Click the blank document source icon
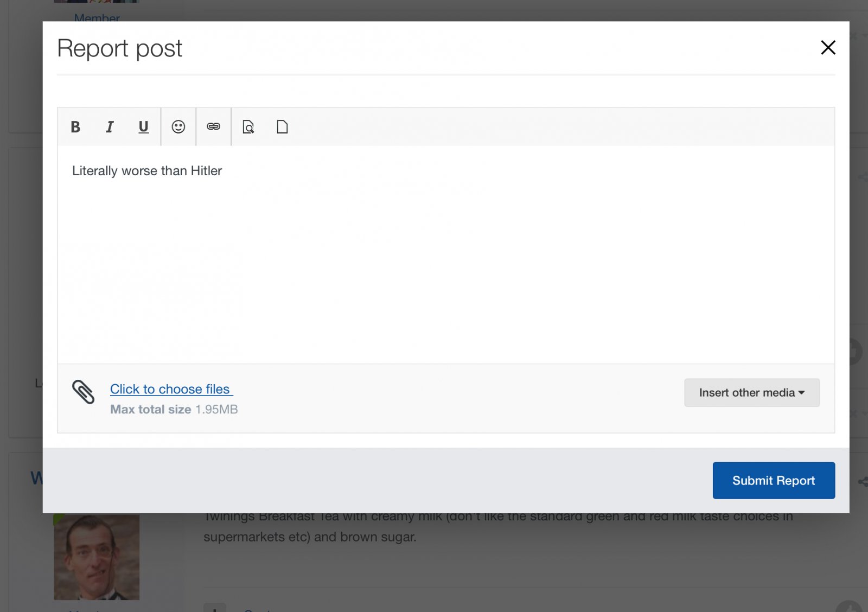The image size is (868, 612). (282, 127)
